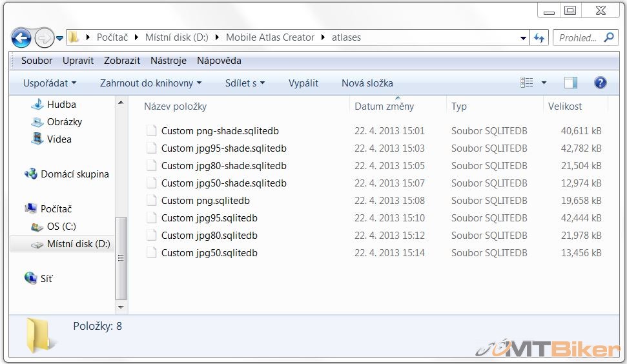Image resolution: width=627 pixels, height=364 pixels.
Task: Click the search magnifier icon
Action: click(608, 38)
